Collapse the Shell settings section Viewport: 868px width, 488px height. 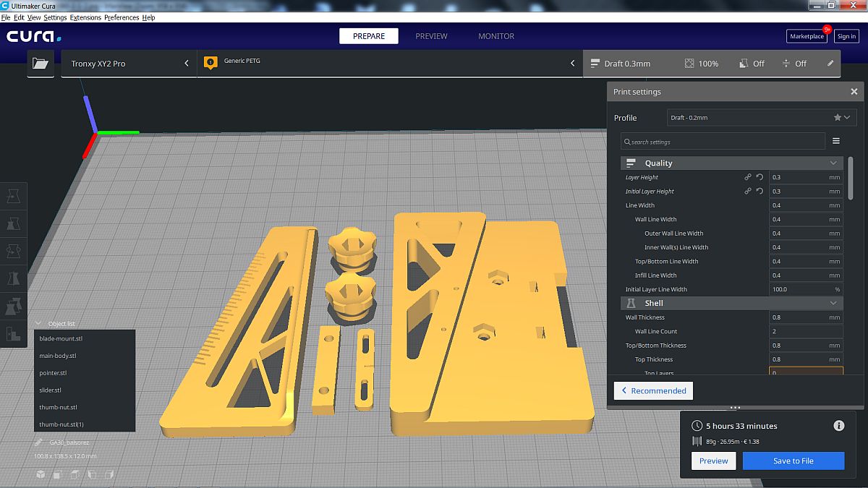(x=833, y=304)
